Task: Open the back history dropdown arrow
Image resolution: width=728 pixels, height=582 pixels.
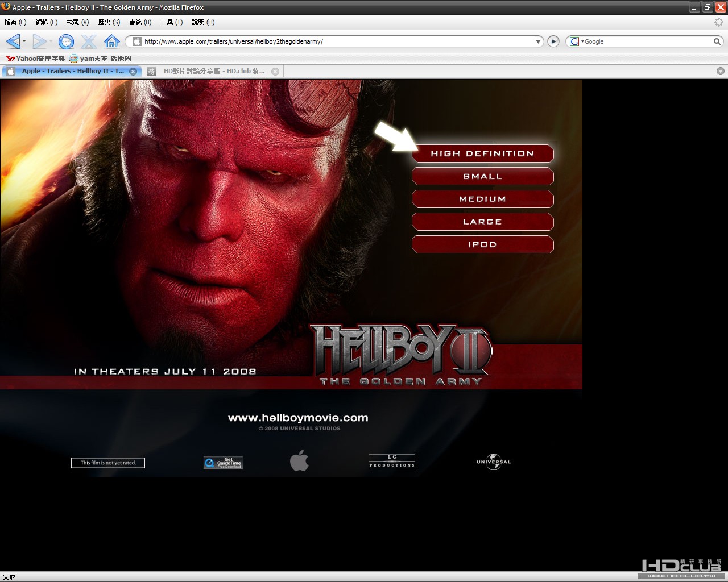Action: pyautogui.click(x=24, y=41)
